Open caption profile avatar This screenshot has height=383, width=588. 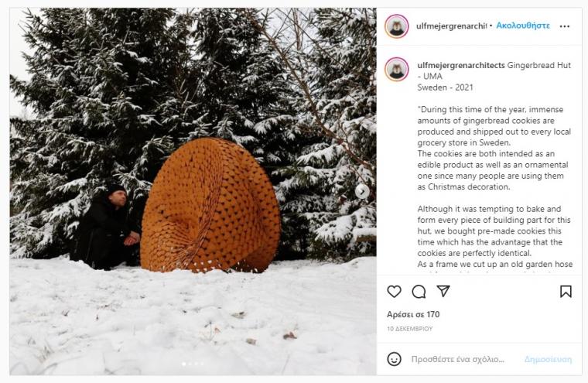click(x=396, y=70)
